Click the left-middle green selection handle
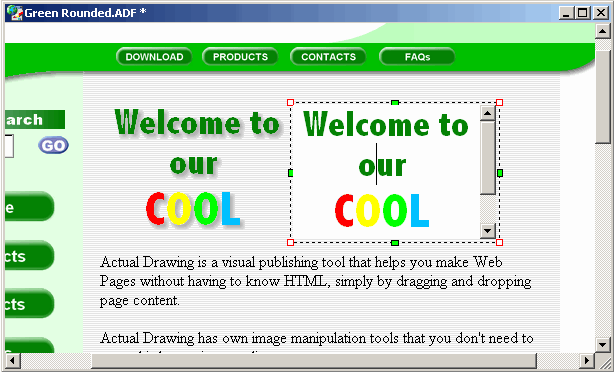The width and height of the screenshot is (614, 372). (290, 173)
